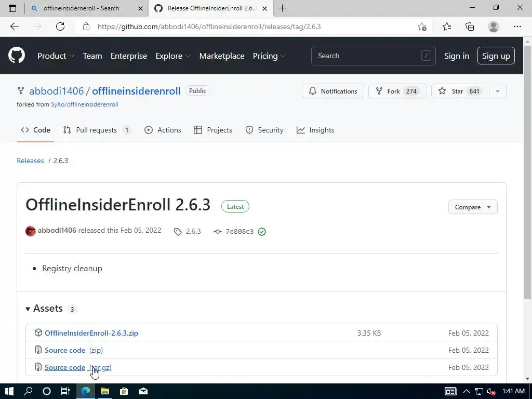Close the Release OfflineInsiderEnroll tab
Viewport: 532px width, 399px height.
point(265,8)
